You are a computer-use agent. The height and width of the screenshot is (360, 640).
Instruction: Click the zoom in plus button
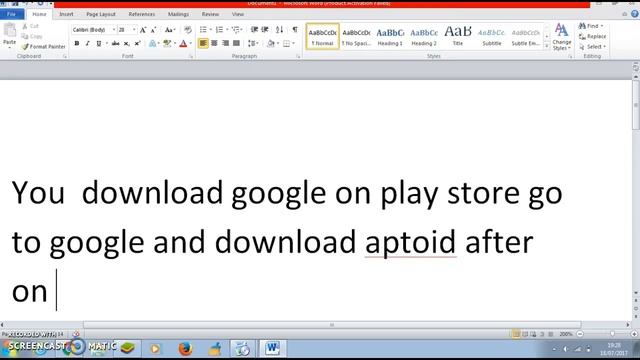pos(634,334)
